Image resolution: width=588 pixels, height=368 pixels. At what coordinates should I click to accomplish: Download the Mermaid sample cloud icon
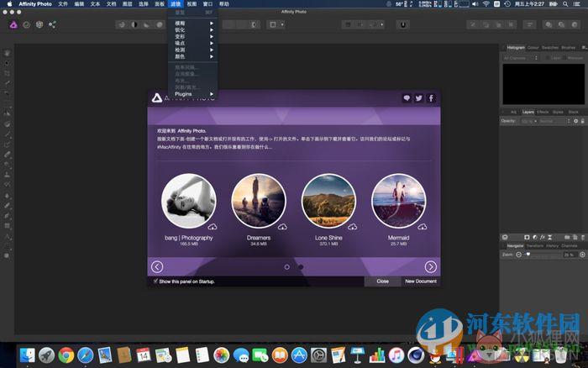[x=423, y=227]
